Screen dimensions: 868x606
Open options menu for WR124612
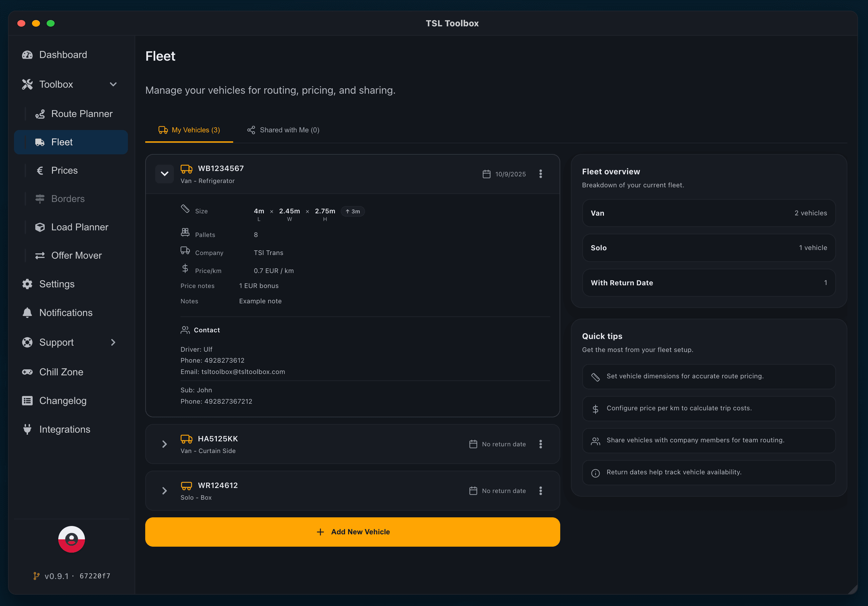click(541, 491)
